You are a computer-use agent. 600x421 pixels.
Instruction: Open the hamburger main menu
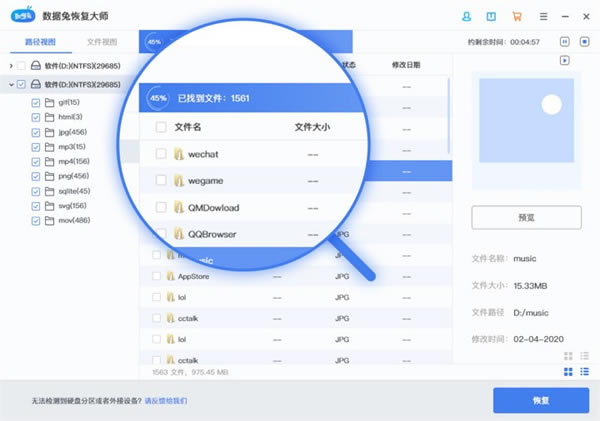(542, 17)
